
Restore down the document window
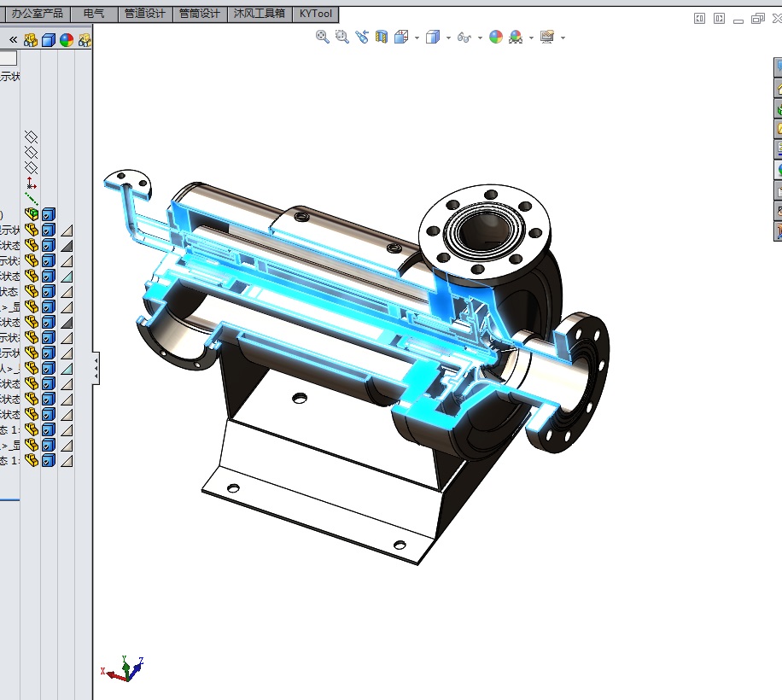point(757,19)
